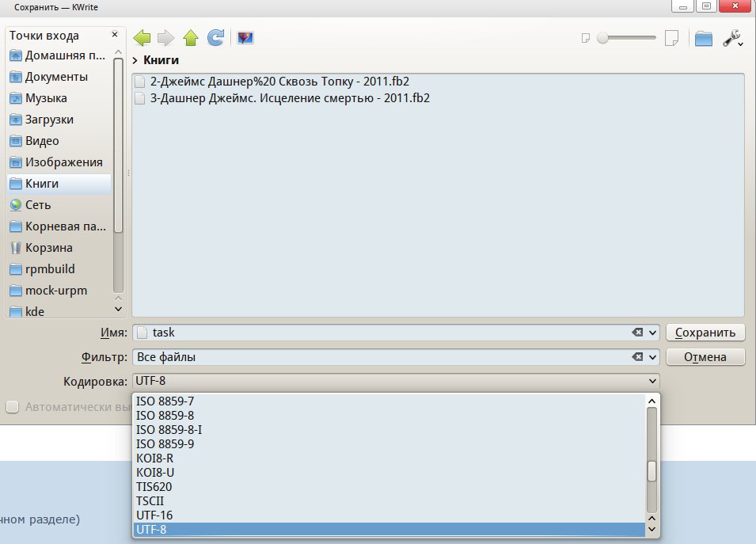
Task: Choose KOI8-U encoding
Action: [389, 472]
